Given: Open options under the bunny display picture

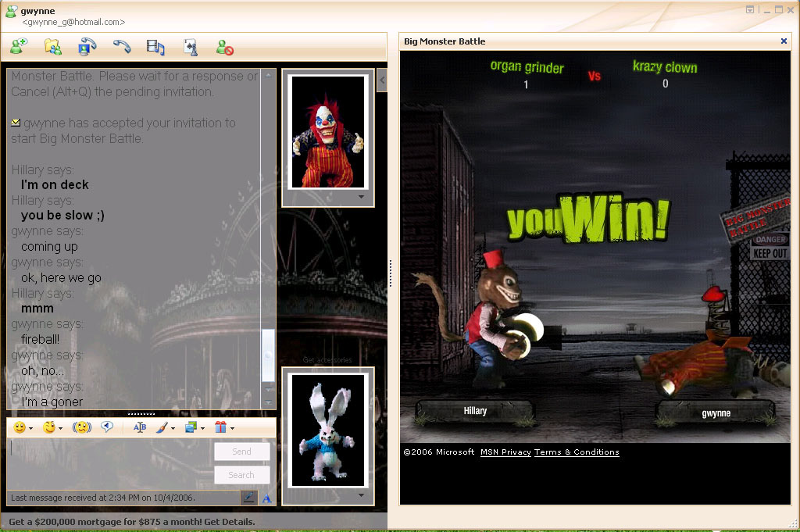Looking at the screenshot, I should [x=361, y=495].
